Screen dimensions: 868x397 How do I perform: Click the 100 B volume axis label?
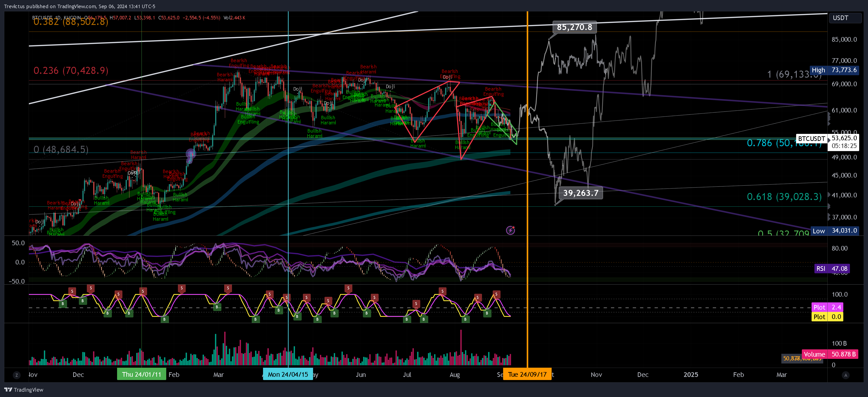(x=839, y=343)
